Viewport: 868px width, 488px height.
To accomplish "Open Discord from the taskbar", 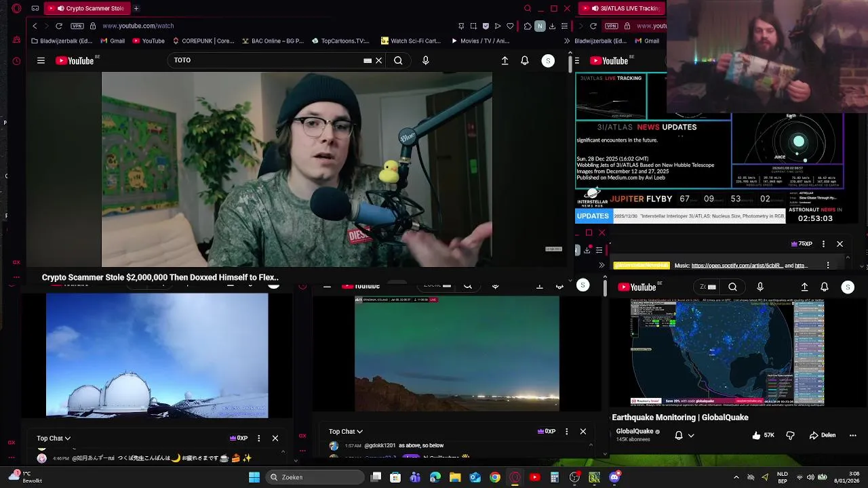I will (x=614, y=477).
